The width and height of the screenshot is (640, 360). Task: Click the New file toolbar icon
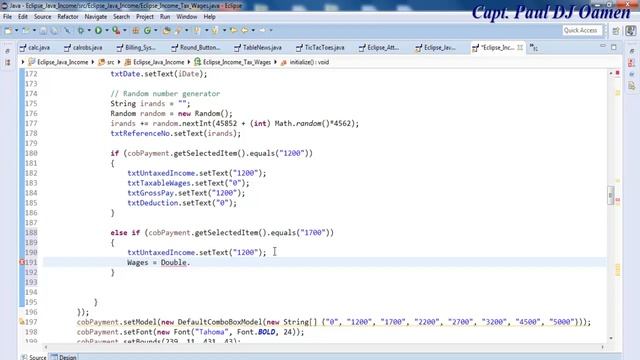click(8, 30)
